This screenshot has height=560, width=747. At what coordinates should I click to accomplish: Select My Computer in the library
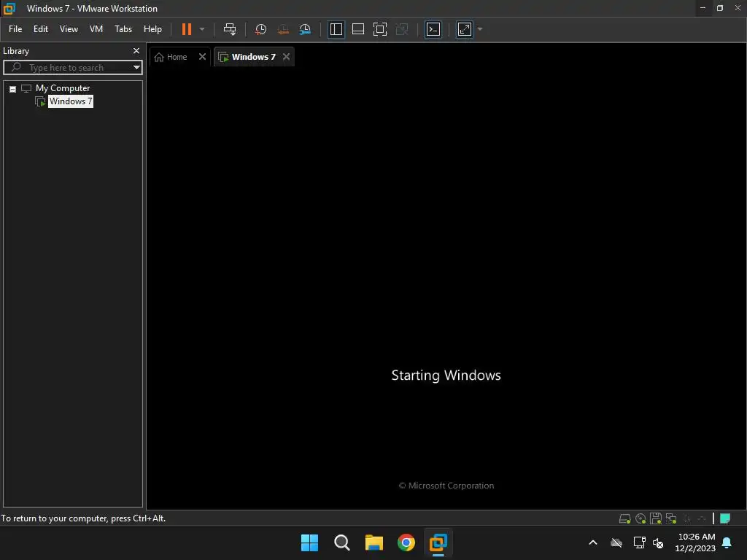63,88
